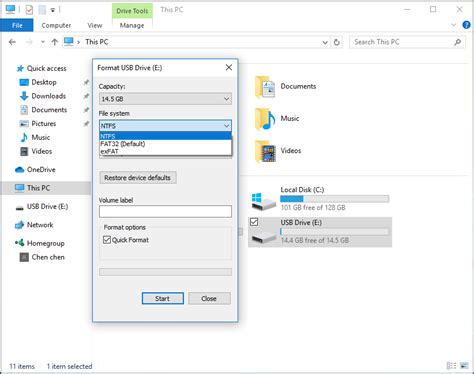The image size is (474, 374).
Task: Open the Capacity 14.5 GB dropdown
Action: pyautogui.click(x=165, y=99)
